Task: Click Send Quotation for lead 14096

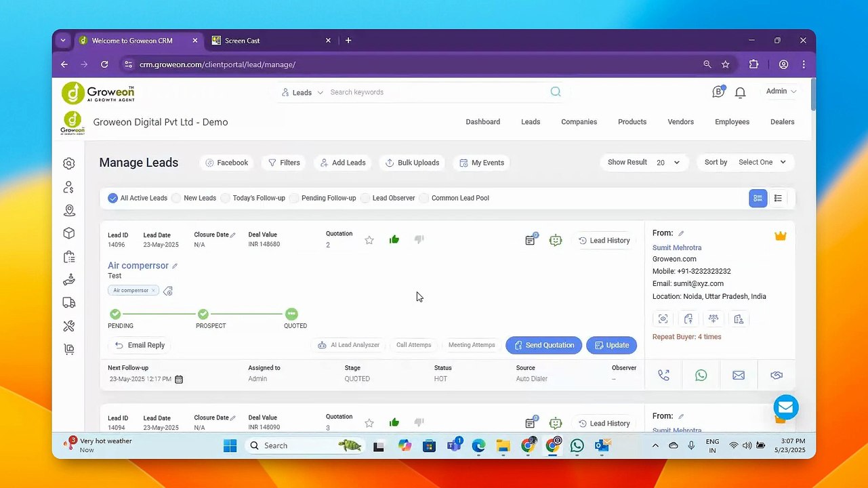Action: (544, 345)
